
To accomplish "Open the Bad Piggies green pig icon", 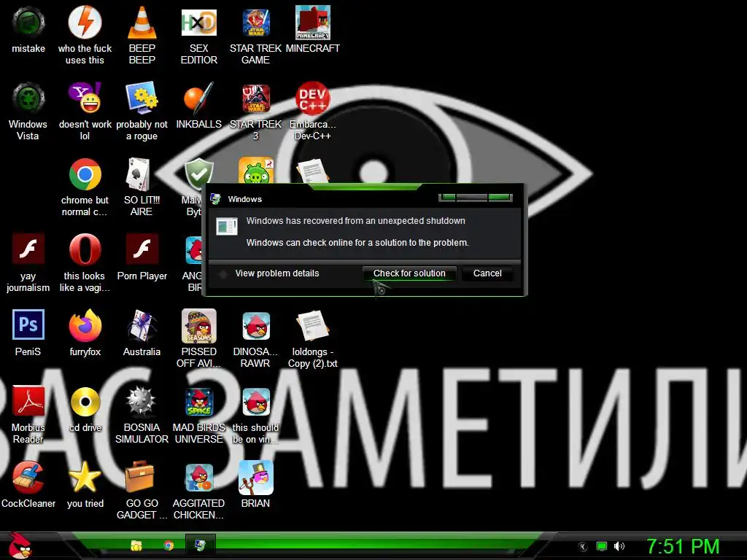I will tap(256, 171).
